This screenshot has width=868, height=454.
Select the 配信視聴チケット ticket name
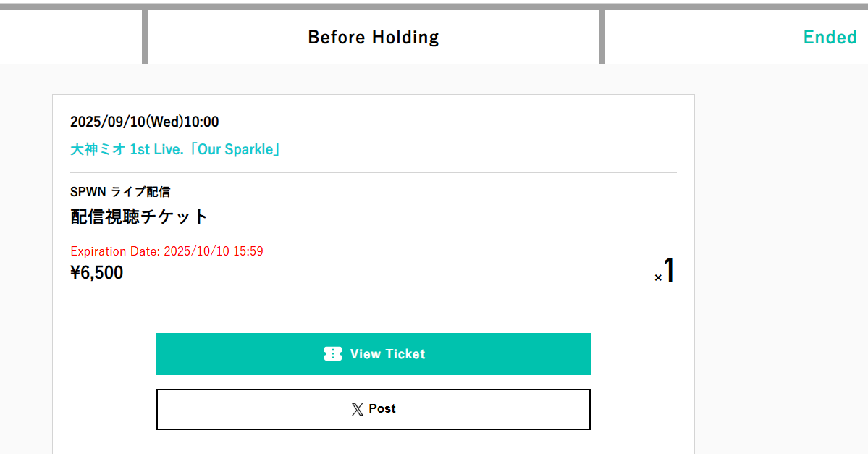[x=139, y=216]
